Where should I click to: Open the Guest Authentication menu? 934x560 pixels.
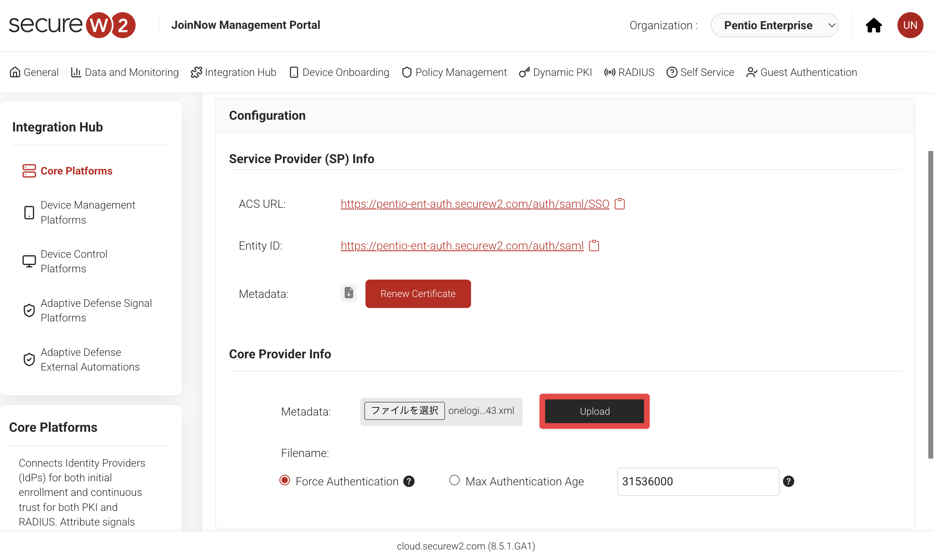(802, 72)
